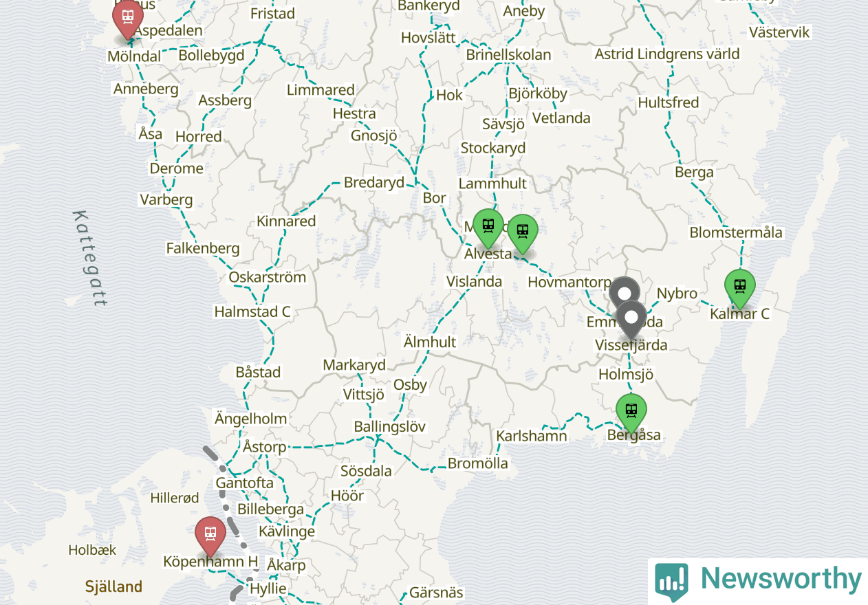The width and height of the screenshot is (868, 605).
Task: Select the red train marker at Köpenhamn H
Action: click(210, 536)
